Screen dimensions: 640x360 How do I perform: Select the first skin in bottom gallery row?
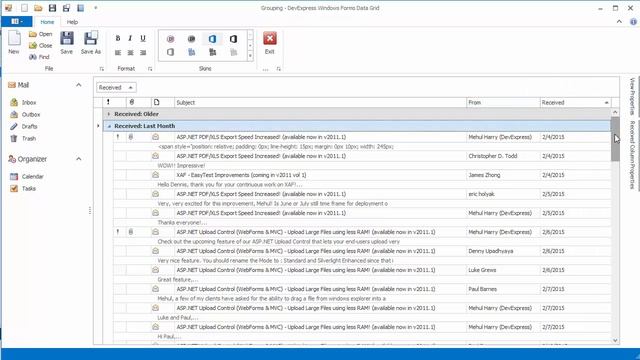[171, 52]
